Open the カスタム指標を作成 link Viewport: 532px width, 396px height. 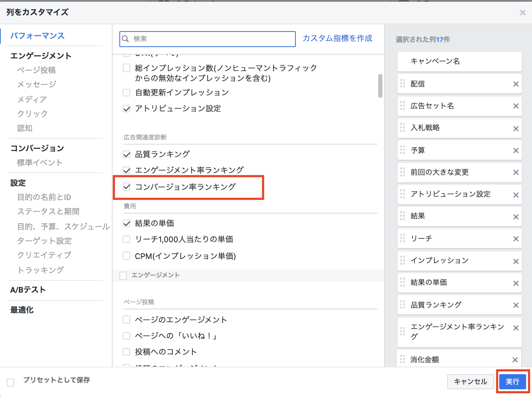click(337, 38)
